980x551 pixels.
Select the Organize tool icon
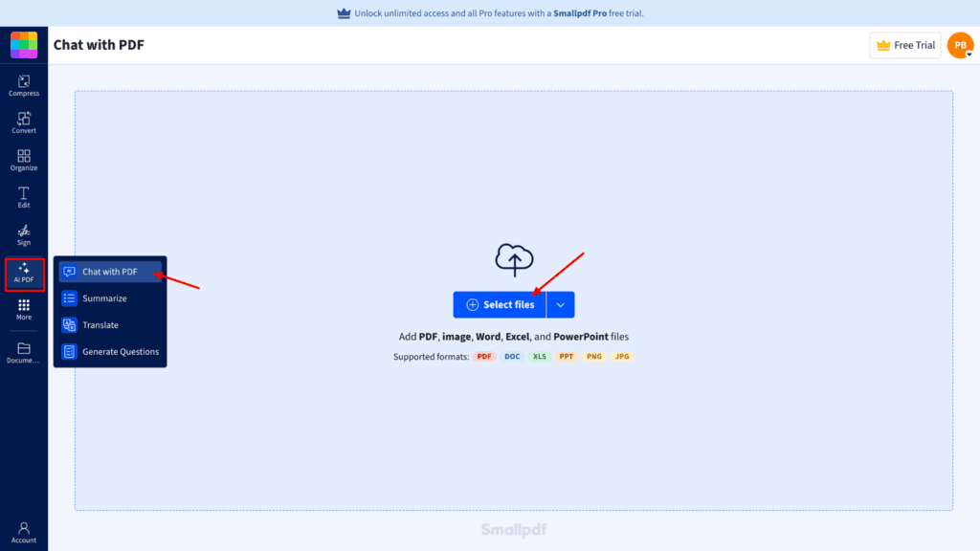tap(23, 160)
